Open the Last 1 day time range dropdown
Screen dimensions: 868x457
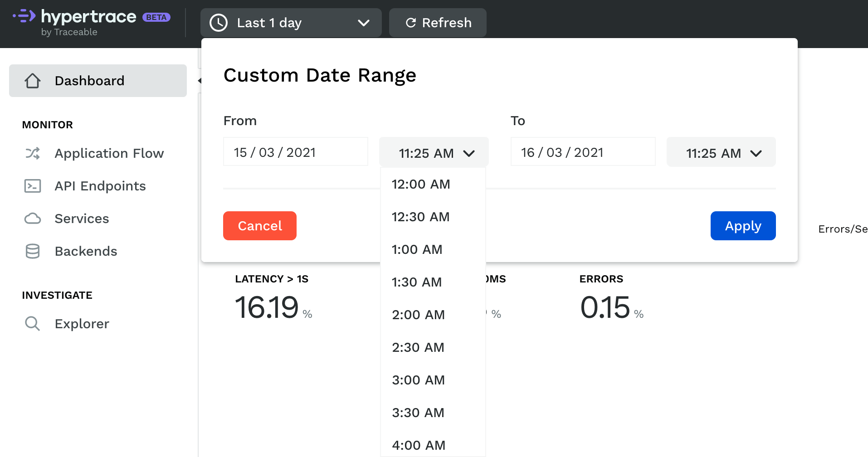[291, 23]
